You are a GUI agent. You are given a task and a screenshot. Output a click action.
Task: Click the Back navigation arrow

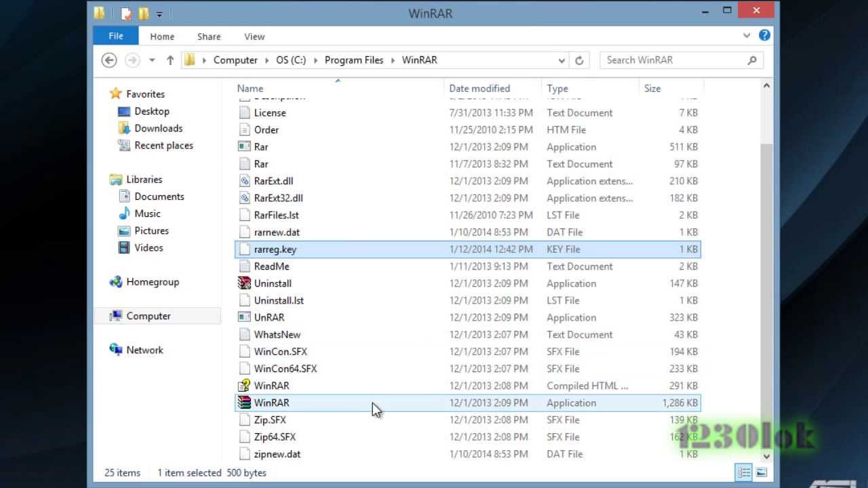pos(109,60)
